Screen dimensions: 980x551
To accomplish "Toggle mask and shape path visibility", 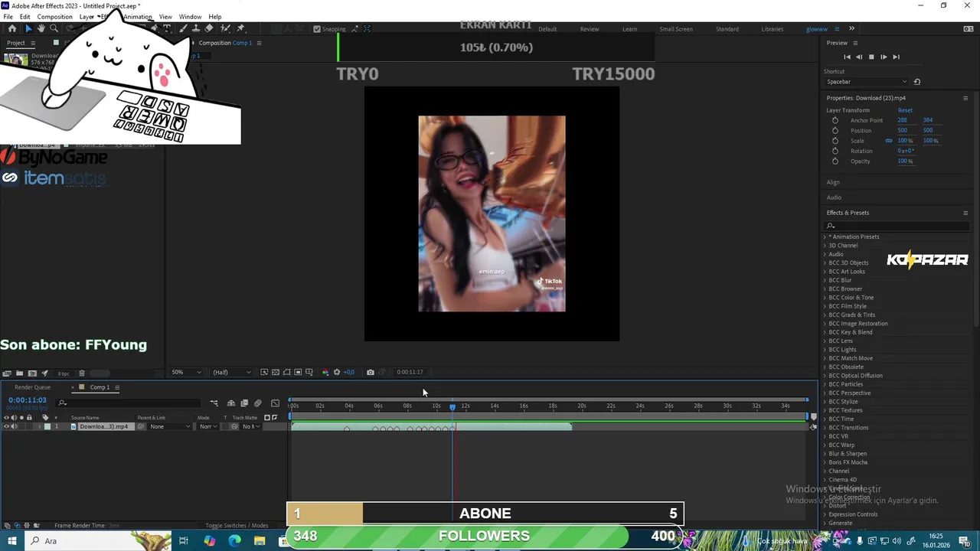I will 286,372.
